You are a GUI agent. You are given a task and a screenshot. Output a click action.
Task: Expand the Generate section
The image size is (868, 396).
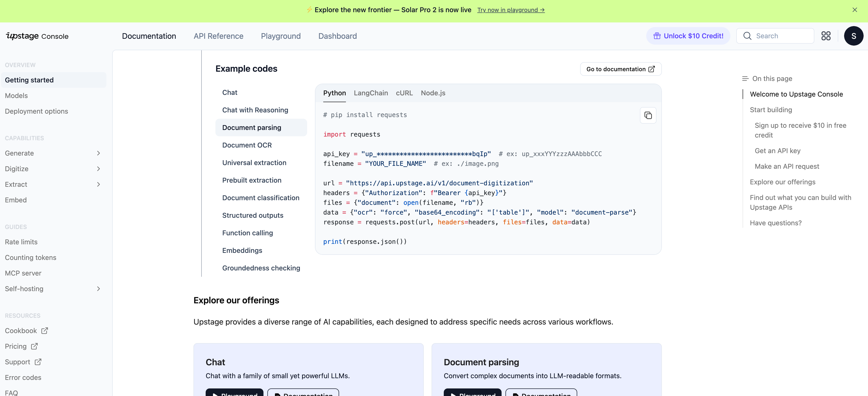point(98,153)
